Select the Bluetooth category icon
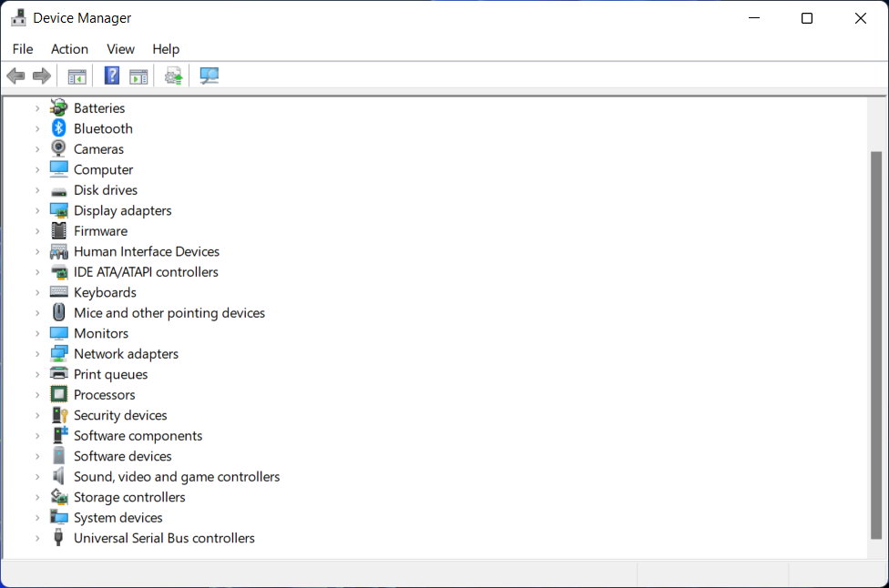Image resolution: width=889 pixels, height=588 pixels. pos(59,128)
